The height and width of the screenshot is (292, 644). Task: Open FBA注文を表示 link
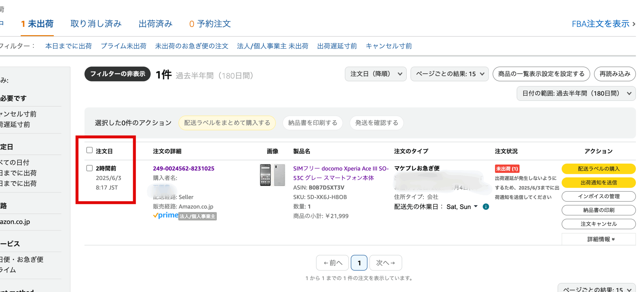click(603, 24)
